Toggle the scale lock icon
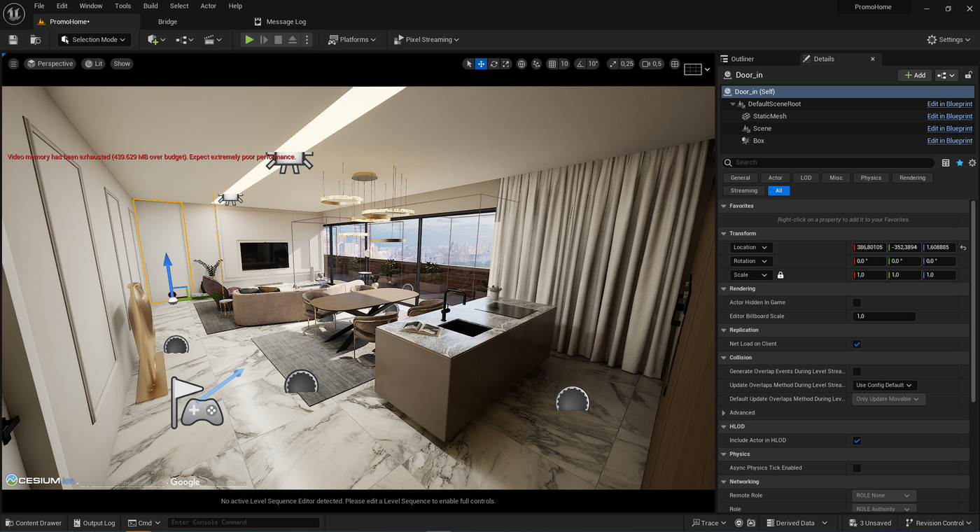Screen dimensions: 980x532 [x=780, y=275]
